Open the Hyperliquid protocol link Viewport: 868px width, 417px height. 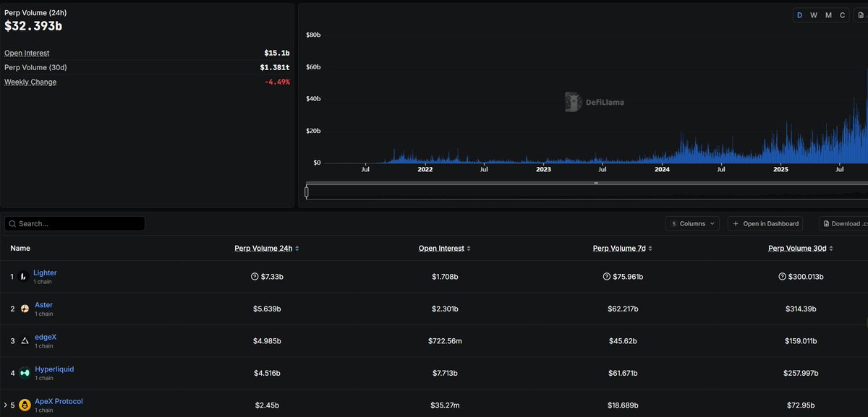[54, 369]
